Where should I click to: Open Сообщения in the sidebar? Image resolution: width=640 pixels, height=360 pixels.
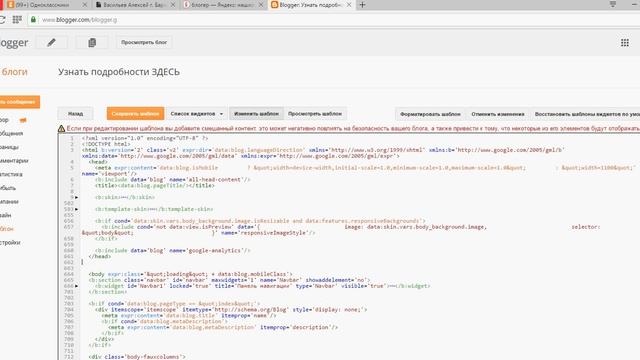pyautogui.click(x=11, y=133)
